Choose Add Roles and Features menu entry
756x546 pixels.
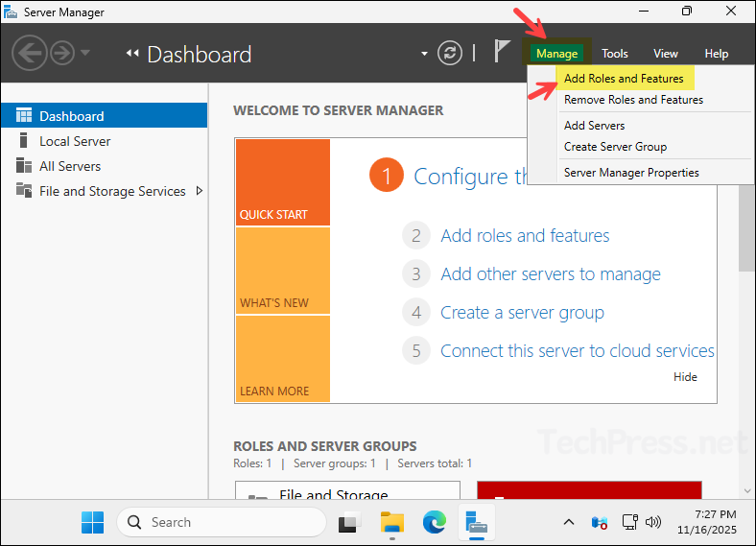[624, 78]
